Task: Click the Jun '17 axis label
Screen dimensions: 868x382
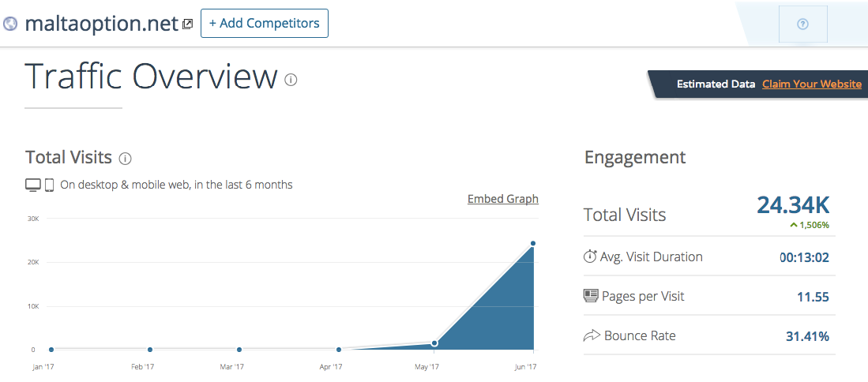Action: pos(526,366)
